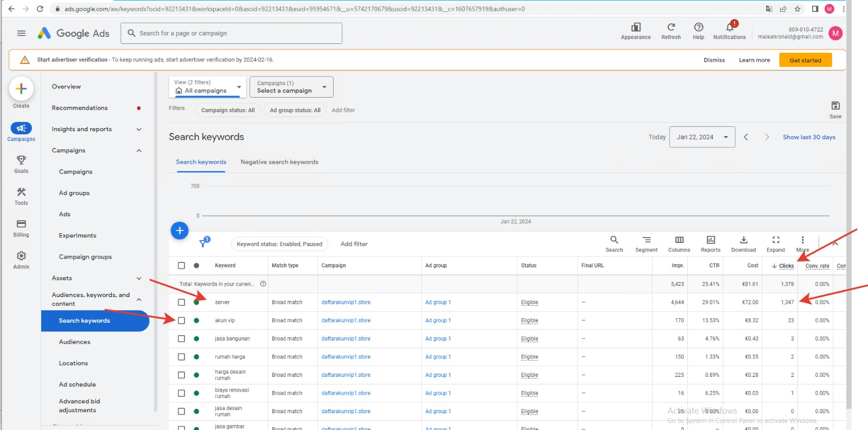868x430 pixels.
Task: Dismiss the advertiser verification banner
Action: click(714, 60)
